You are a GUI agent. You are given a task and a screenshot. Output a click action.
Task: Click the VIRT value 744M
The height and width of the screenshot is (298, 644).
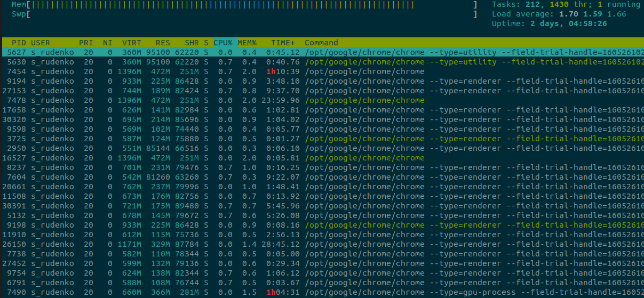tap(132, 91)
